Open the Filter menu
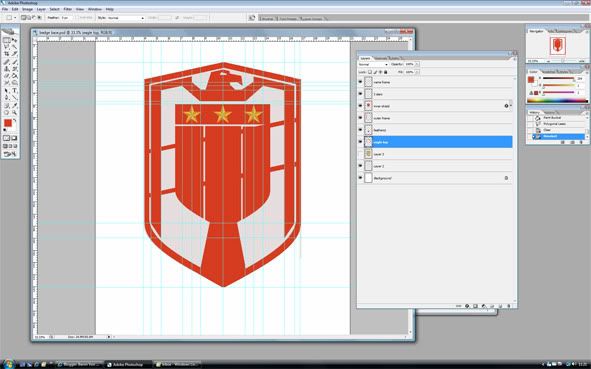The width and height of the screenshot is (591, 369). (x=68, y=9)
